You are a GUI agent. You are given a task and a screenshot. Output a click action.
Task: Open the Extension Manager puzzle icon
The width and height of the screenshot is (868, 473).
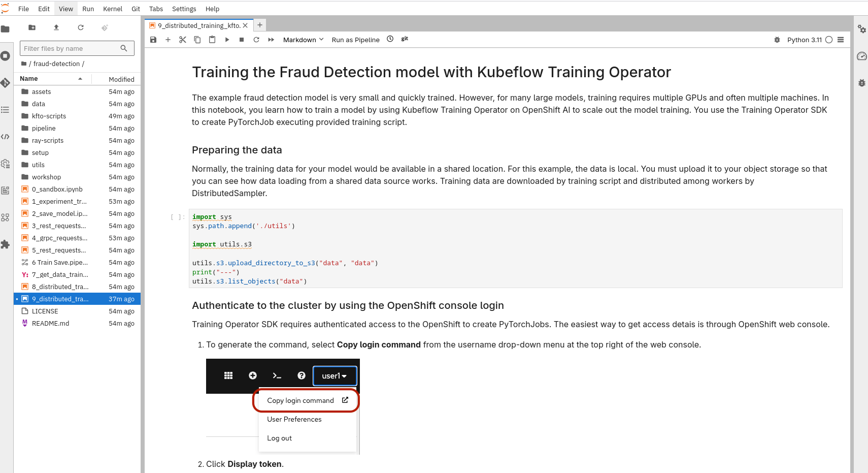pos(5,244)
